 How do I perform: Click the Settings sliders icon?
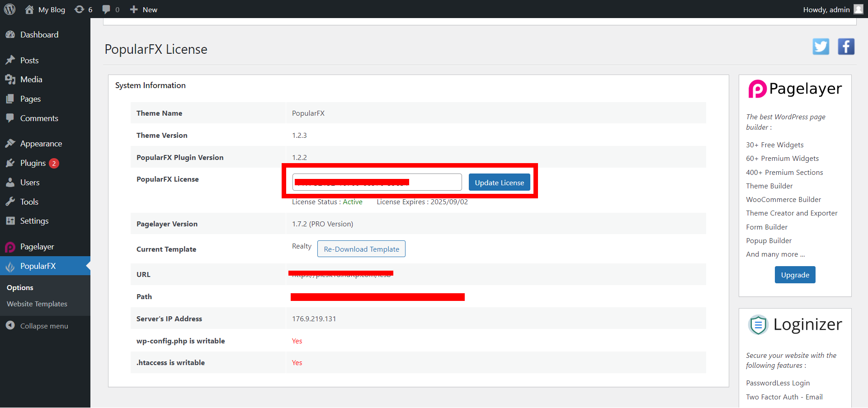click(10, 220)
